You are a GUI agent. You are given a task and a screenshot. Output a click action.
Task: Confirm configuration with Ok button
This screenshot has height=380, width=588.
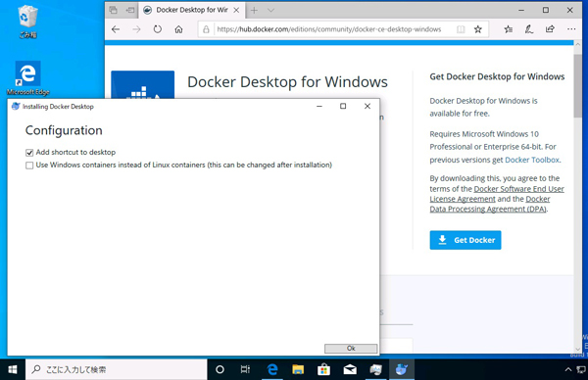351,348
